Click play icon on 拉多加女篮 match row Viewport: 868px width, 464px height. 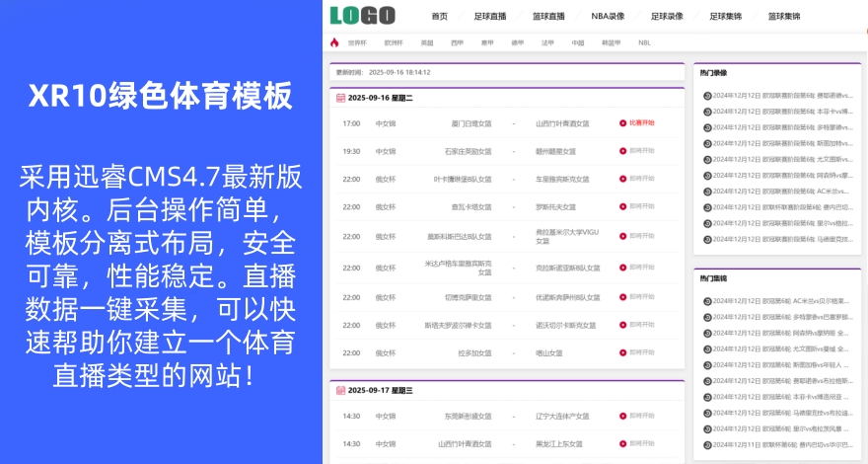click(622, 352)
